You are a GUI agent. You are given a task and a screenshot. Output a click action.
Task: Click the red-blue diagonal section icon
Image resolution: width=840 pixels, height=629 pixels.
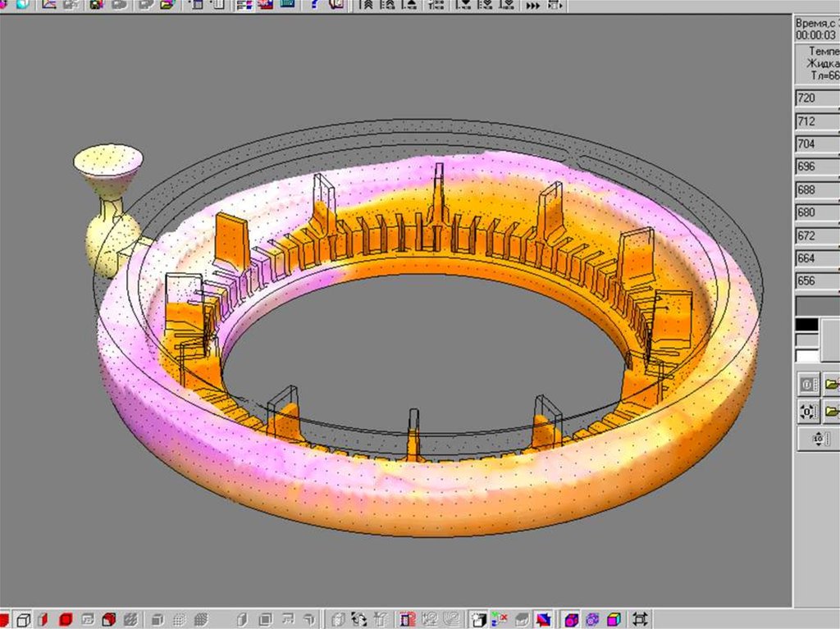(543, 618)
